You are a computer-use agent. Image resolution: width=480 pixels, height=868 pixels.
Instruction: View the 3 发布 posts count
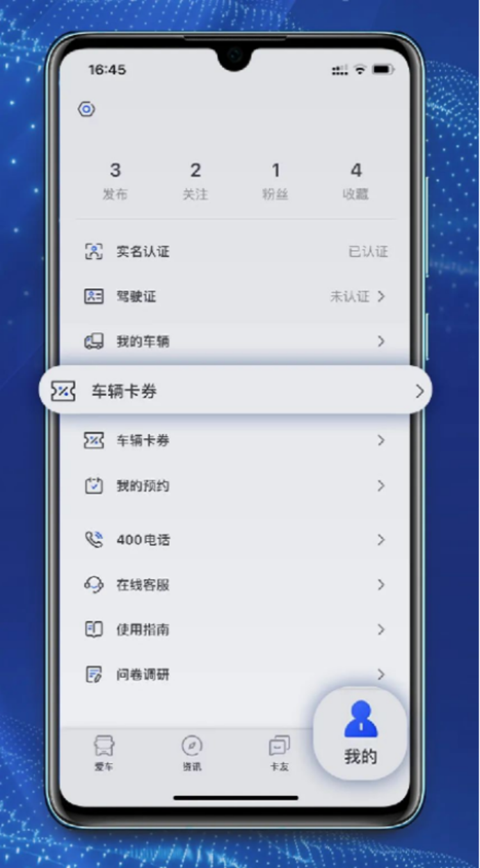tap(115, 181)
